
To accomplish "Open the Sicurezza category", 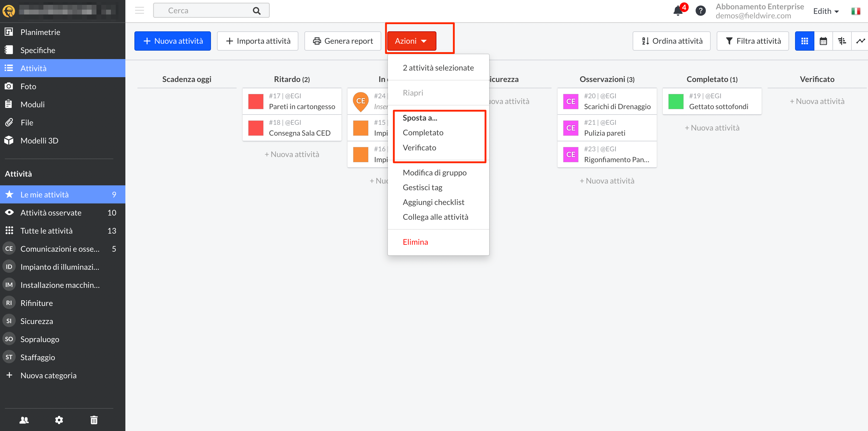I will 63,321.
